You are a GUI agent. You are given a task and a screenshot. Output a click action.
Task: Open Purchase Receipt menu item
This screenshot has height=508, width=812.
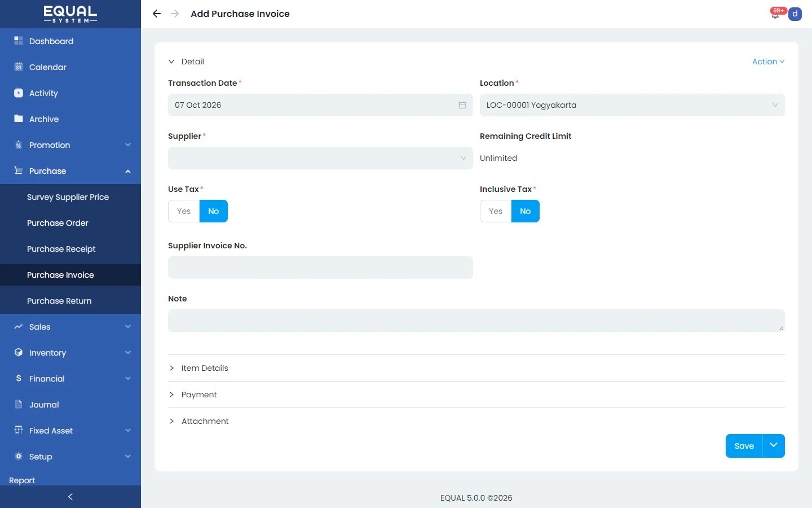(x=70, y=249)
